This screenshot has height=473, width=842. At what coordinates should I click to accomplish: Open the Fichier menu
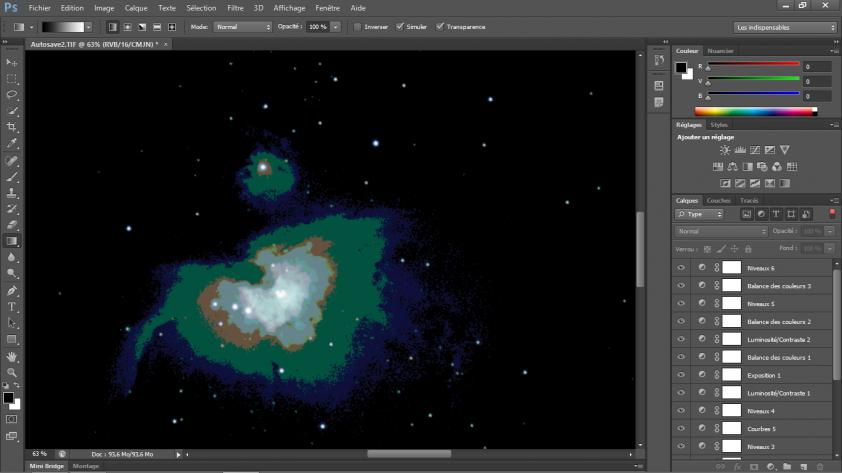(40, 8)
